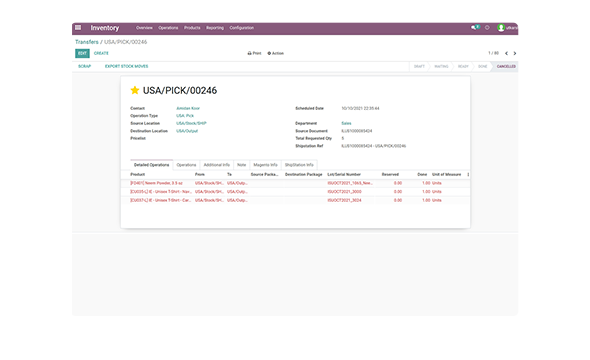Viewport: 590px width, 360px height.
Task: Open the activities clock icon
Action: tap(487, 27)
